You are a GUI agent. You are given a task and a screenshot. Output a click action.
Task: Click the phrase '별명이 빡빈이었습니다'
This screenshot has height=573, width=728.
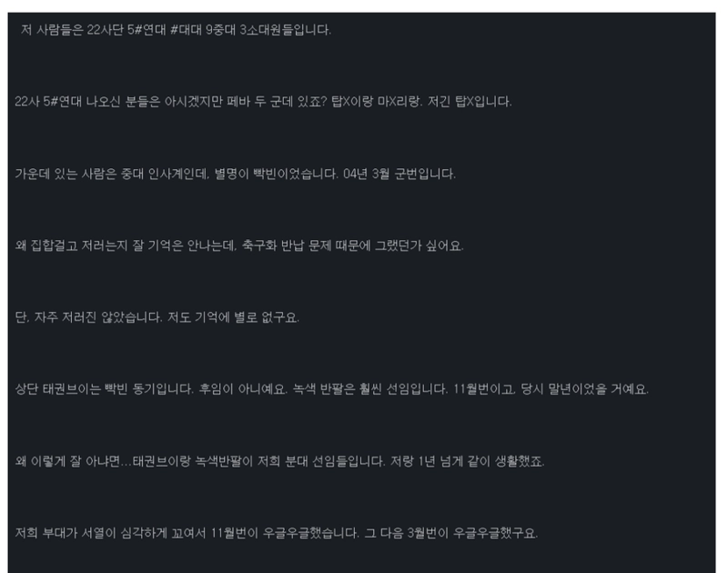pos(276,174)
